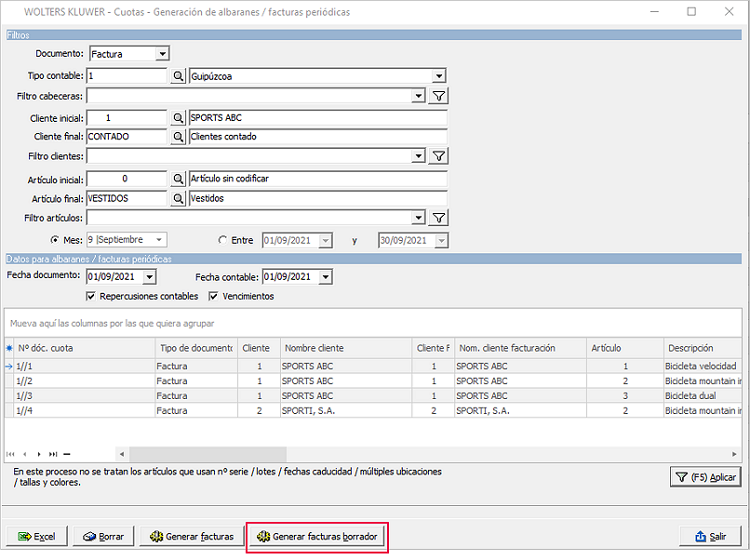The width and height of the screenshot is (750, 560).
Task: Click the SPORTI, S.A. nombre cliente cell
Action: [346, 411]
